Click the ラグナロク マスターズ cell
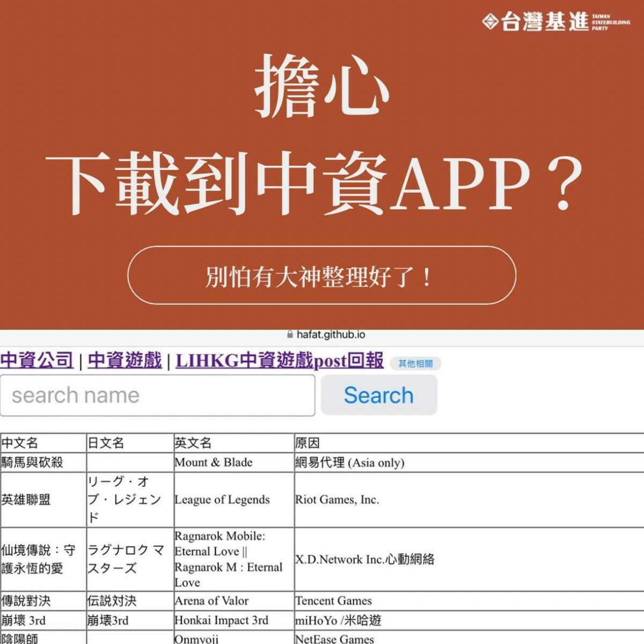 click(x=130, y=559)
